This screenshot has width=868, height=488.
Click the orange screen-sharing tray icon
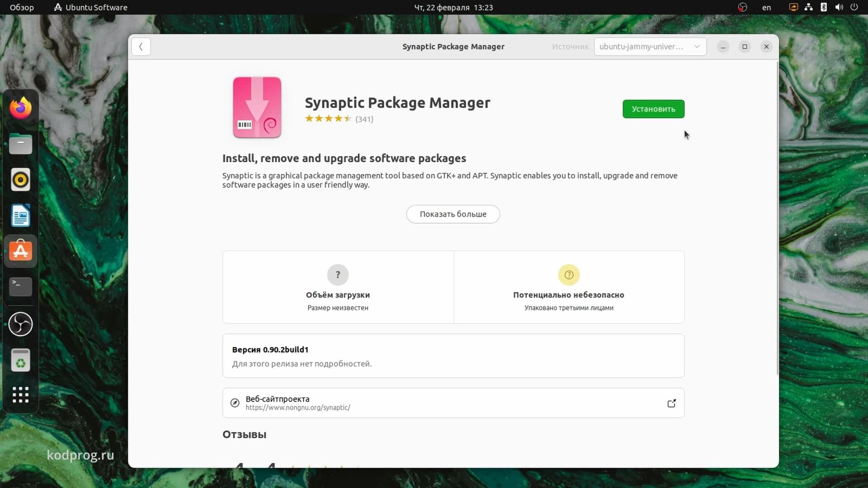793,7
